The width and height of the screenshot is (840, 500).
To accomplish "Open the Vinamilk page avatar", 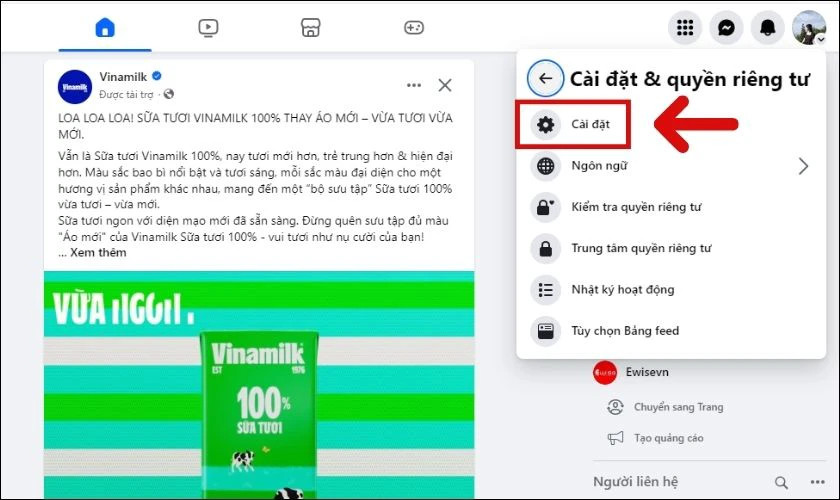I will click(x=75, y=87).
